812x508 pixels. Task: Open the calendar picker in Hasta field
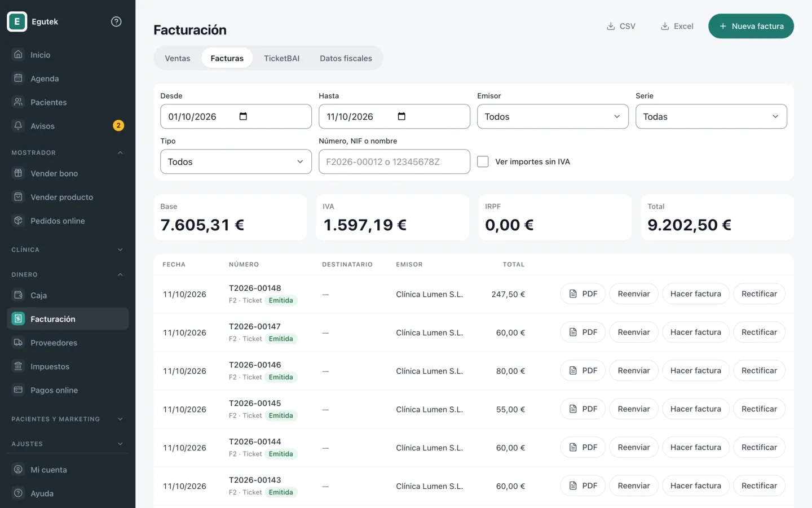click(x=401, y=116)
